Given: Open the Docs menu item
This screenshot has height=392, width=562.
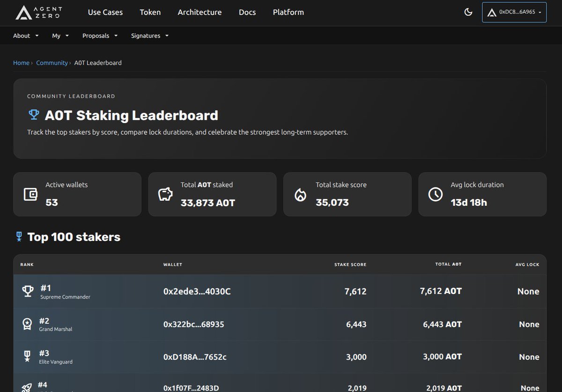Looking at the screenshot, I should 247,12.
